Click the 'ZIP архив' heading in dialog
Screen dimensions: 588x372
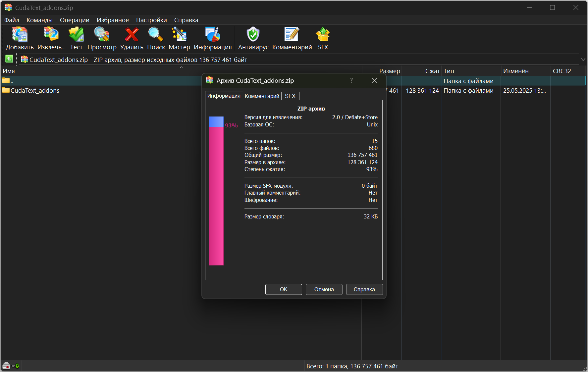pyautogui.click(x=311, y=109)
